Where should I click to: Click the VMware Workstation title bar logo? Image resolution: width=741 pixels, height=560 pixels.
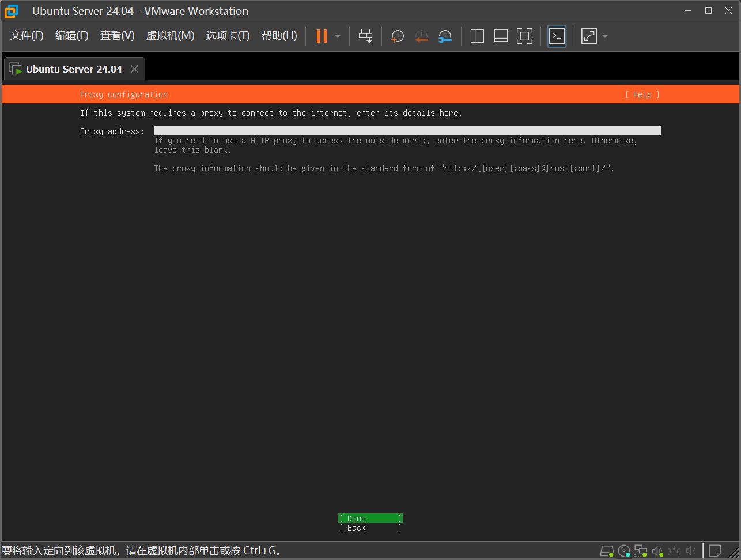(12, 11)
